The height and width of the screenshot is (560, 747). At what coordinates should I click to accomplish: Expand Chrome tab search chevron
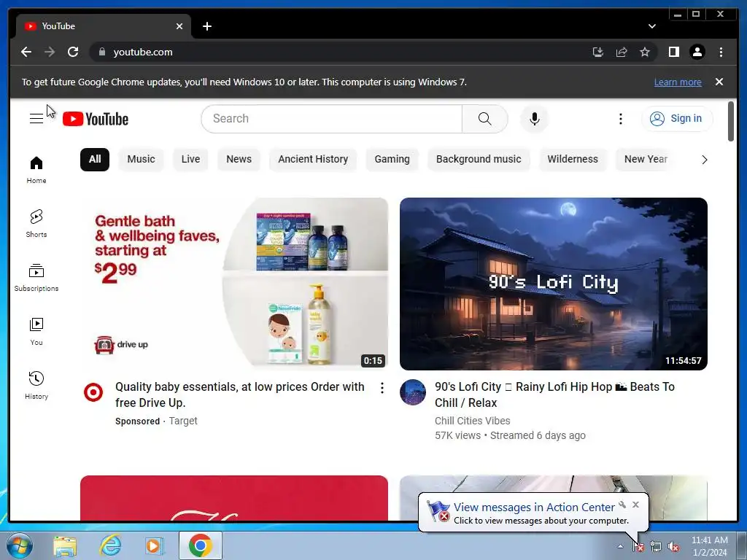651,26
